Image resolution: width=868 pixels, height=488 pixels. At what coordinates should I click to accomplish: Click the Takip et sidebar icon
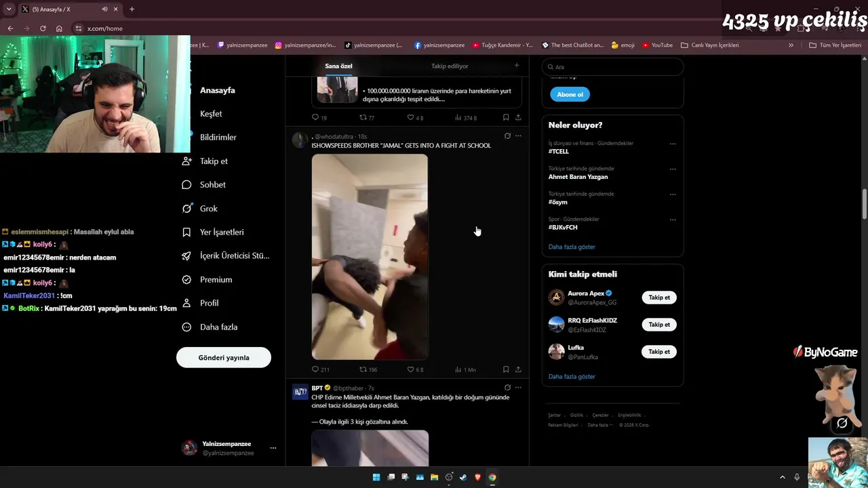pyautogui.click(x=186, y=161)
